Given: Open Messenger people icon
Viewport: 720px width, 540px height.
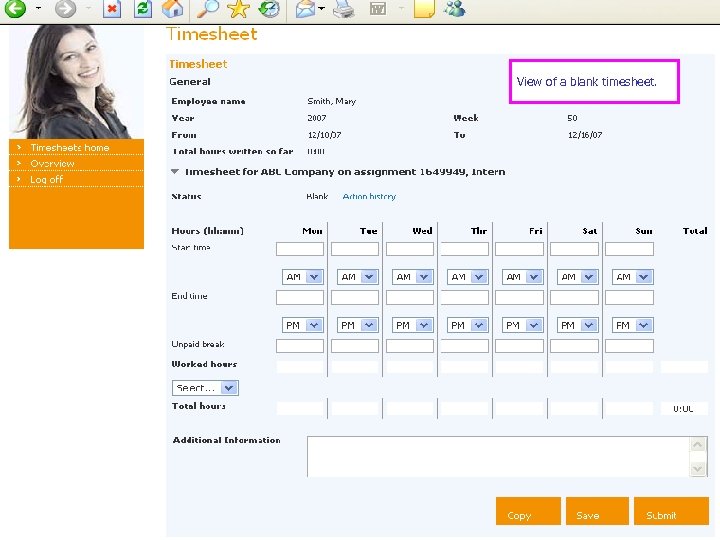Looking at the screenshot, I should click(455, 9).
